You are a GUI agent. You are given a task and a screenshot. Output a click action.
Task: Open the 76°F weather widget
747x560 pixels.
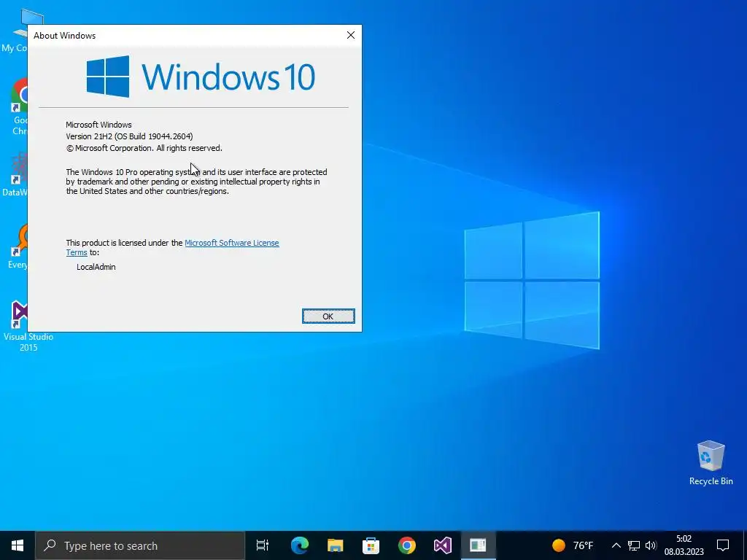573,545
